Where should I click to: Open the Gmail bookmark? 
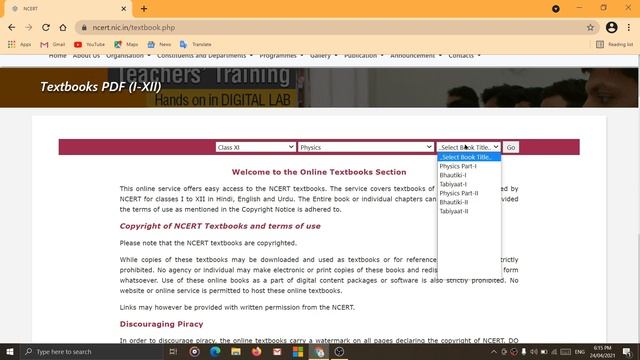click(x=53, y=44)
